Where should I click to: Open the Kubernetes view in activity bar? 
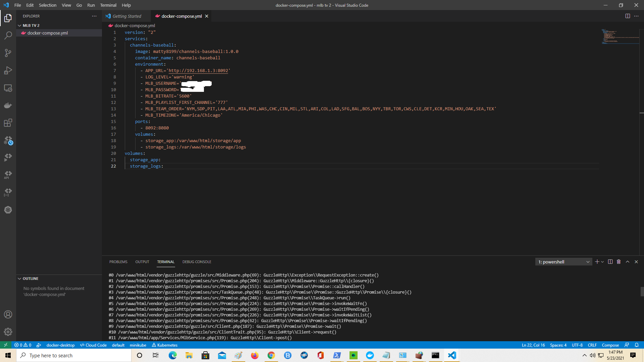(8, 210)
